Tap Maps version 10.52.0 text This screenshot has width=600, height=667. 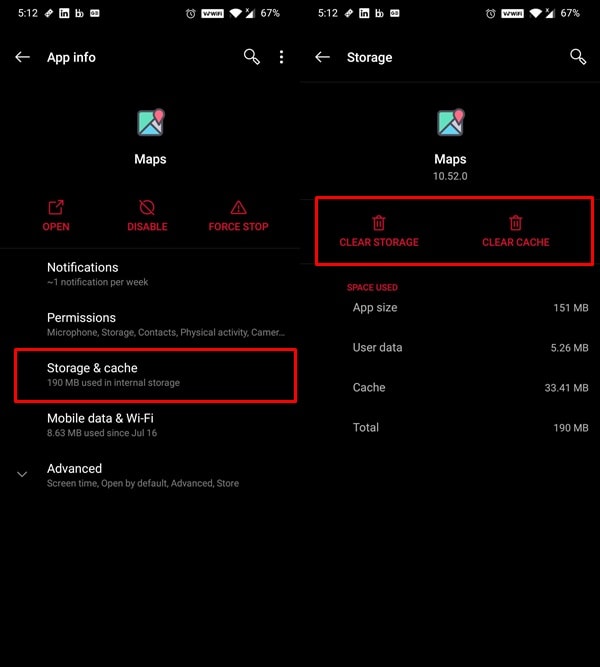tap(450, 176)
